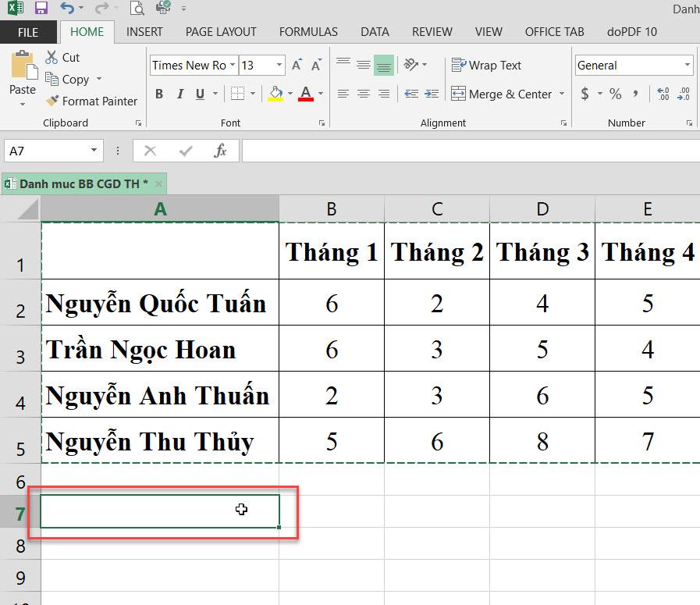Image resolution: width=700 pixels, height=605 pixels.
Task: Increase font size with the larger A icon
Action: point(297,66)
